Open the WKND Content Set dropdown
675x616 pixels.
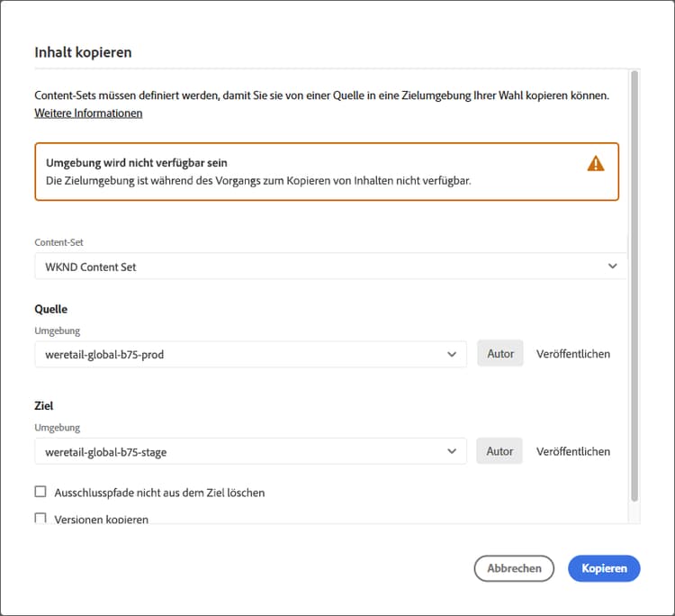pos(324,267)
